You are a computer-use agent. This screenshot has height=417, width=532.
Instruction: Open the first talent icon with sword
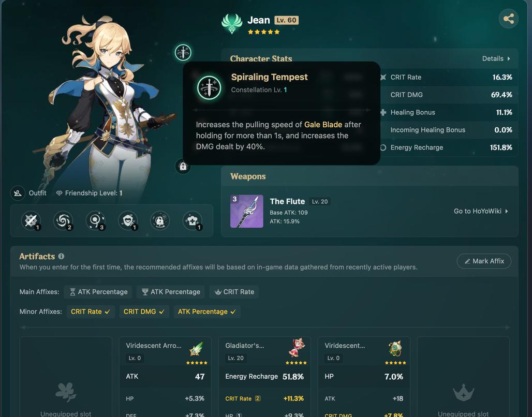coord(31,220)
